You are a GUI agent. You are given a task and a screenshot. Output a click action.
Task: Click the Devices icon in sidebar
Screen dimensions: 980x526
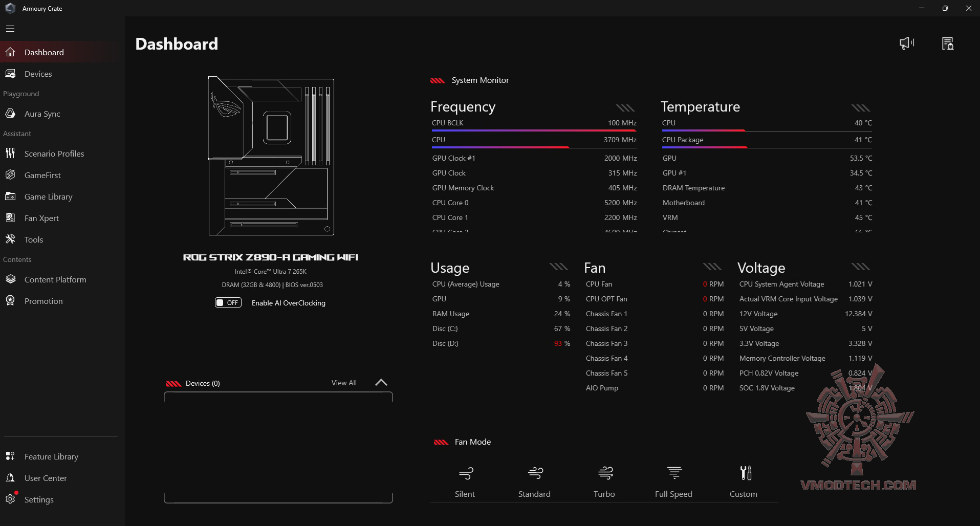pyautogui.click(x=10, y=74)
